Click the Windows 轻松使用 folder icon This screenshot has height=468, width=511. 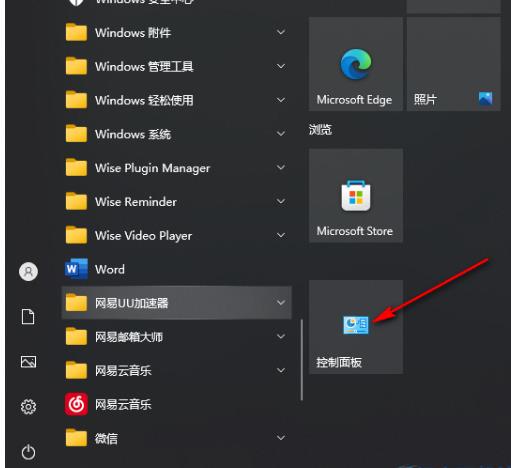76,100
